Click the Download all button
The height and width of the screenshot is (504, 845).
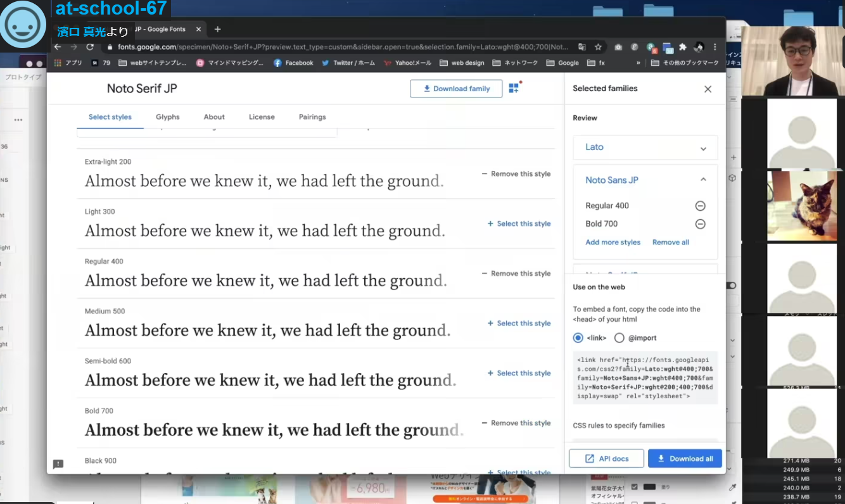pyautogui.click(x=685, y=458)
